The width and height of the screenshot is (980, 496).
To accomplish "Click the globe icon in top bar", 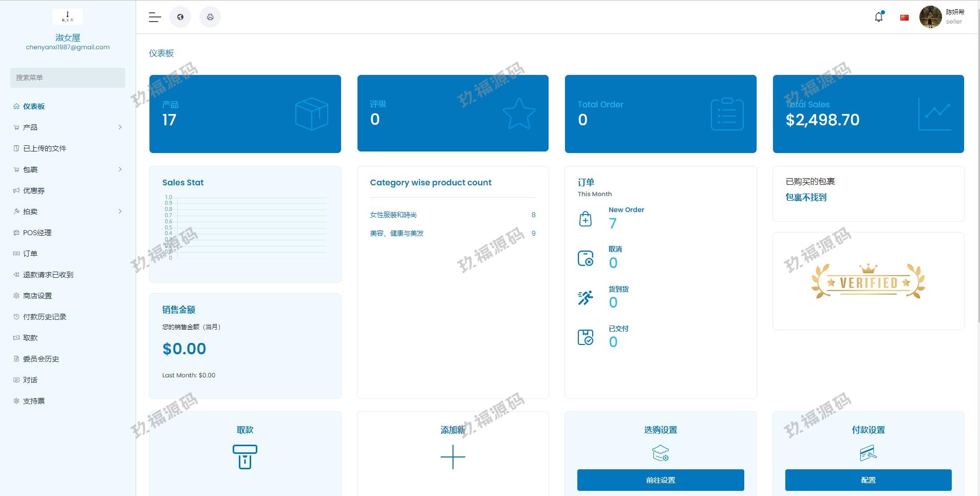I will pyautogui.click(x=180, y=17).
